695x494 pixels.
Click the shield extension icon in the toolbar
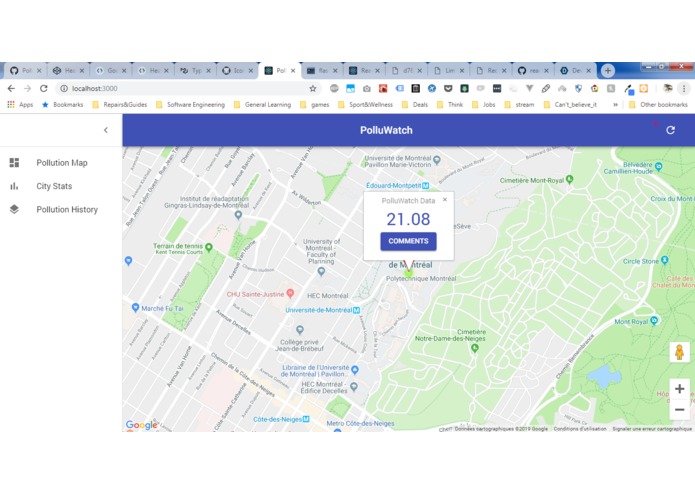coord(578,89)
